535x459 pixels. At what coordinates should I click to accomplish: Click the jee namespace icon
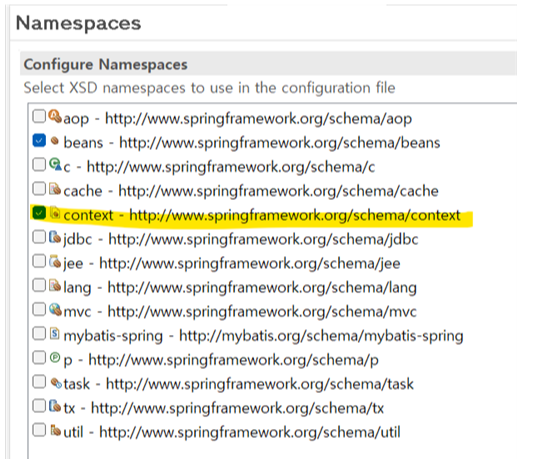click(55, 261)
